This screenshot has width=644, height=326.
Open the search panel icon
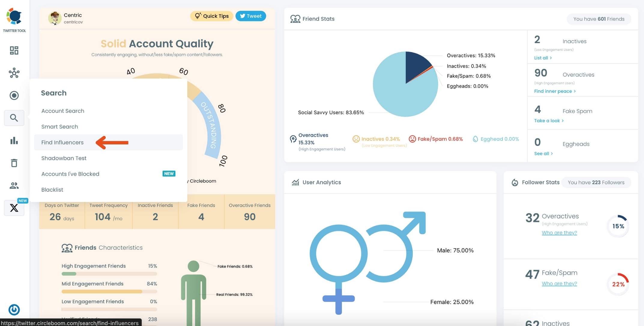[14, 118]
